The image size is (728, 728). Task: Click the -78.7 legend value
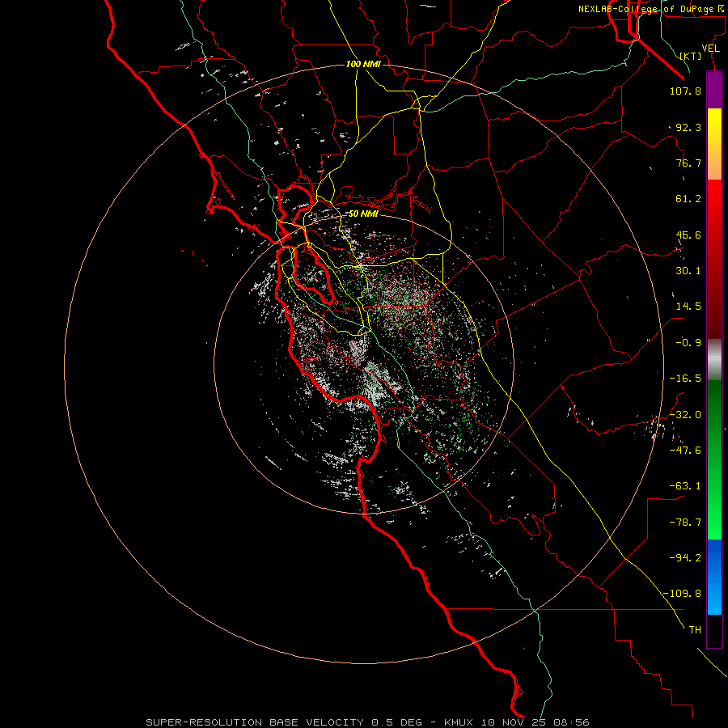point(685,523)
